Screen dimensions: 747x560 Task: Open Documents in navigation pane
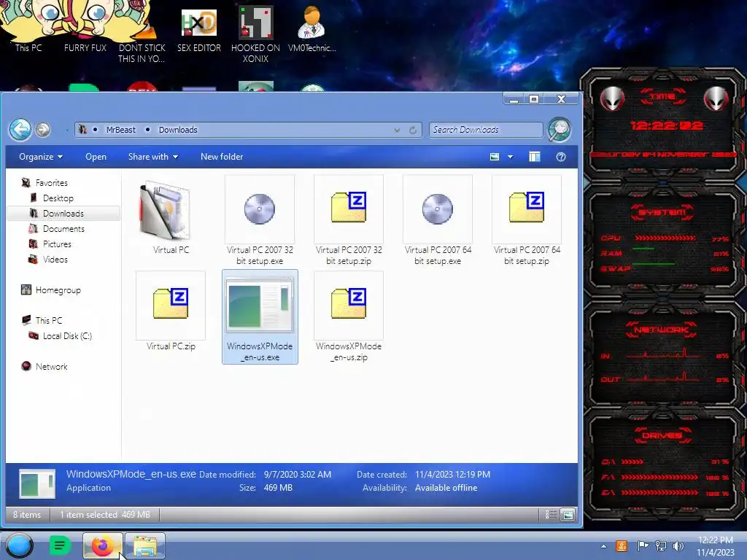[x=63, y=228]
